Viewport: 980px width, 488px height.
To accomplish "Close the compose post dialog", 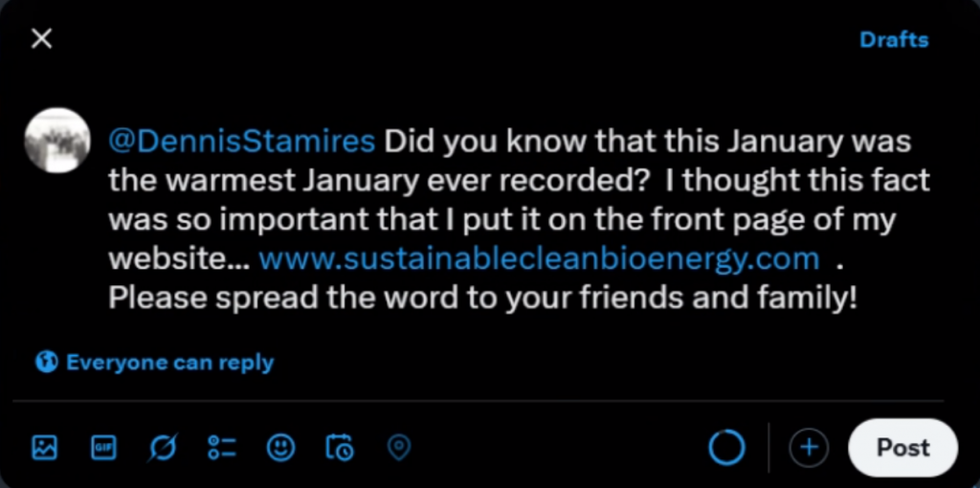I will click(41, 39).
